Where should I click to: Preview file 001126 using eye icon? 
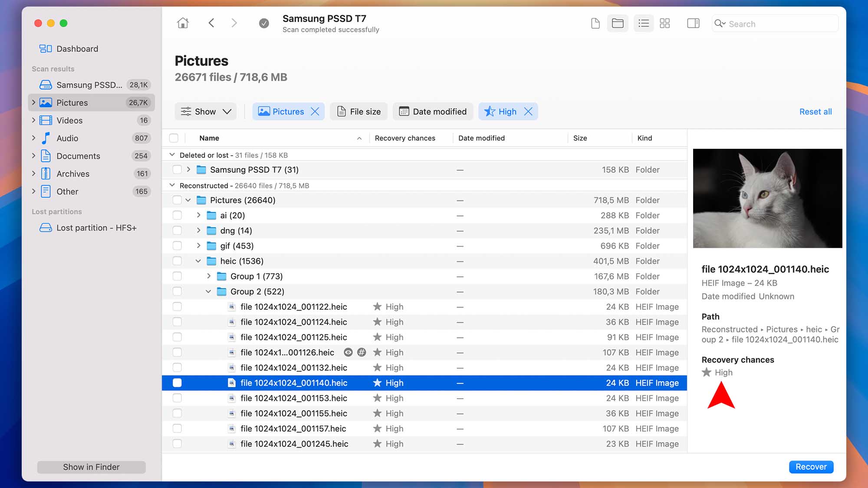pos(348,352)
